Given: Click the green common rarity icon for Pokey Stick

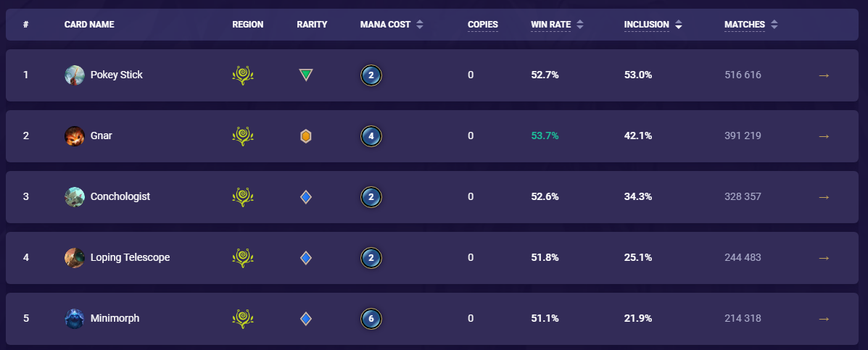Looking at the screenshot, I should click(x=306, y=75).
